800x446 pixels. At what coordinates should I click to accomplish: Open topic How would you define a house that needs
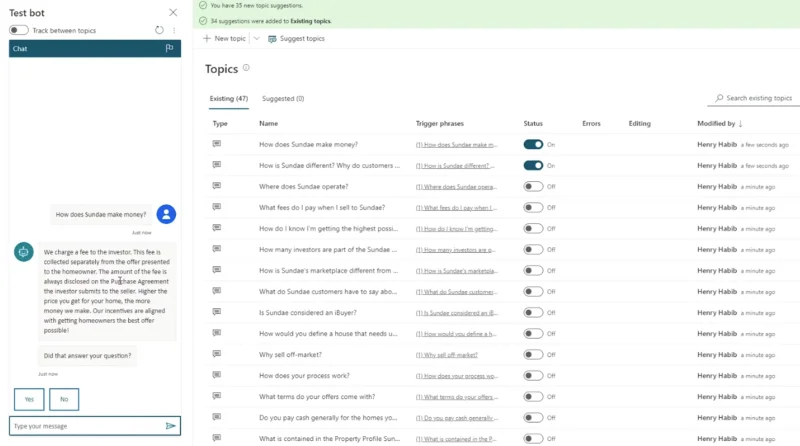click(328, 333)
